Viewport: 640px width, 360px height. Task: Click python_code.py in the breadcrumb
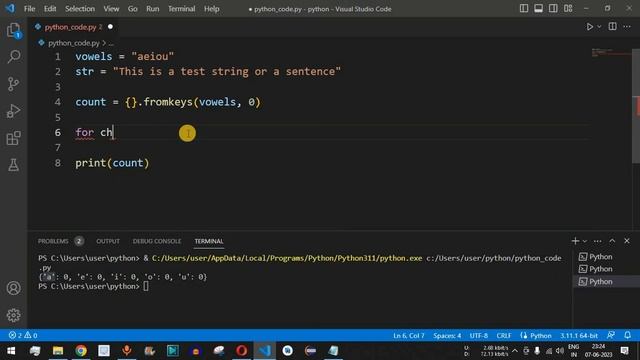[74, 43]
